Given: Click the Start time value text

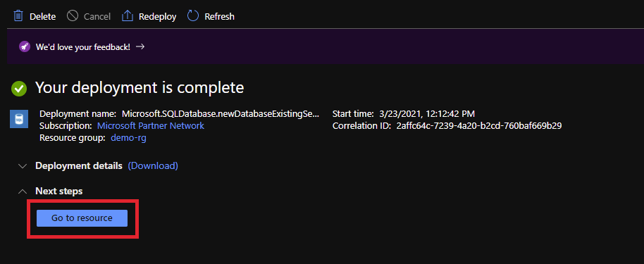Looking at the screenshot, I should (x=426, y=114).
